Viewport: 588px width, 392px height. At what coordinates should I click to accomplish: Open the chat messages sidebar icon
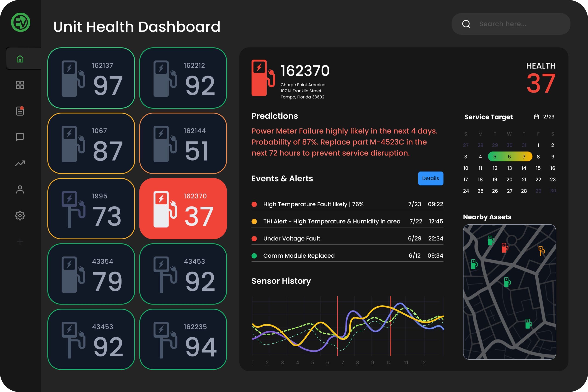tap(20, 137)
